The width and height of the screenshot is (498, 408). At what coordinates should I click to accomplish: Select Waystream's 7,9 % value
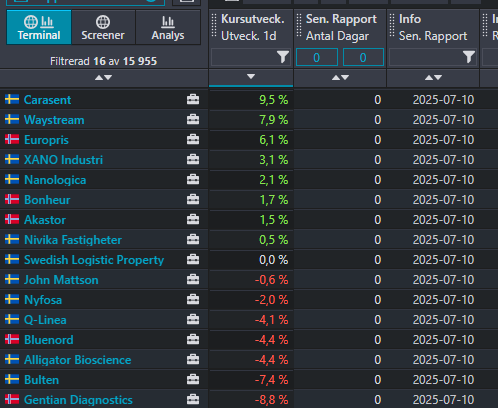pos(274,120)
